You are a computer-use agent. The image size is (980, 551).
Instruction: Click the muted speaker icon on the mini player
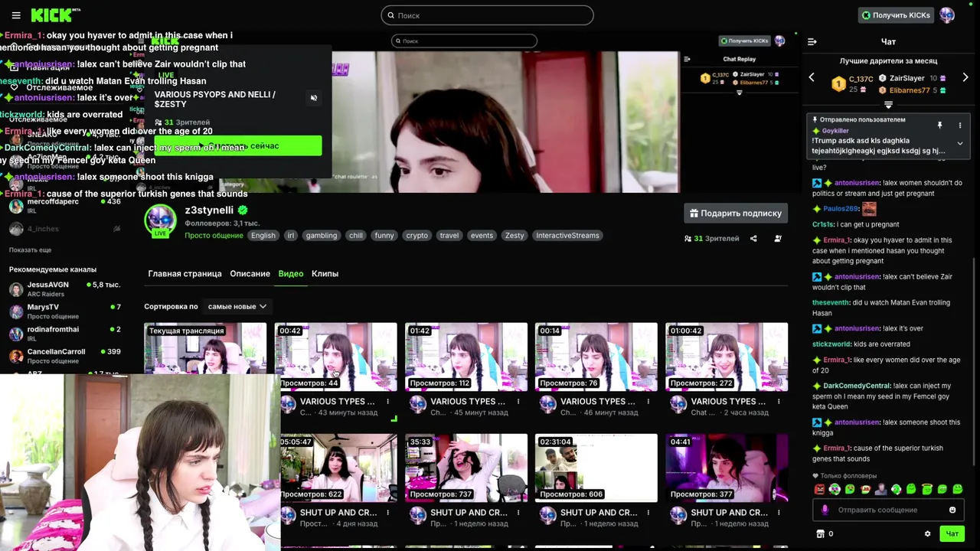point(313,98)
